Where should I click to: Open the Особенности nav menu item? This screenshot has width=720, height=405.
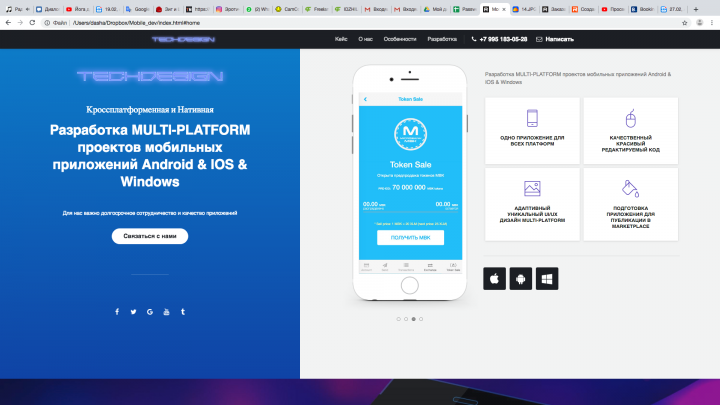click(x=400, y=39)
